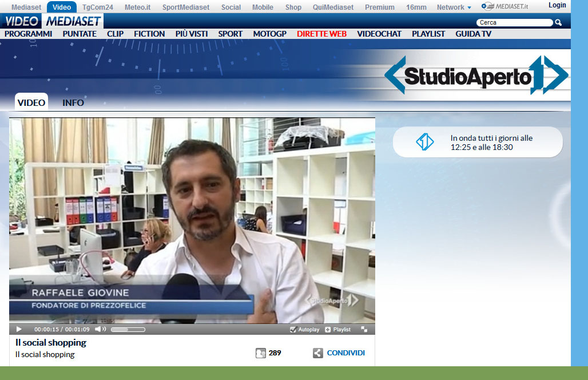Click the video frame to play
This screenshot has width=588, height=380.
point(192,220)
